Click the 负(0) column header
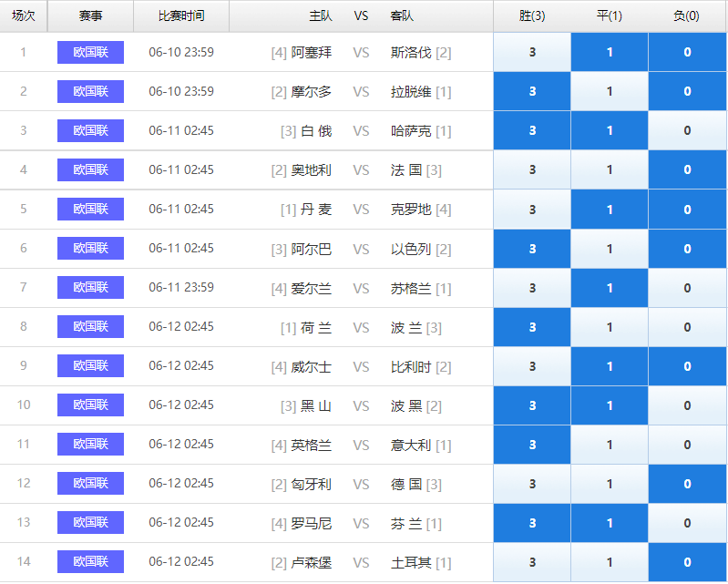The height and width of the screenshot is (584, 728). 687,15
